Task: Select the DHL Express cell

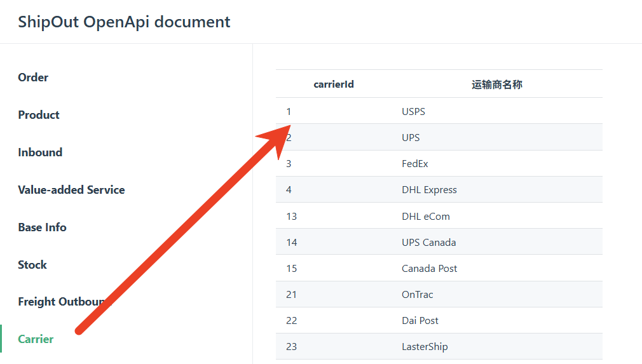Action: point(429,190)
